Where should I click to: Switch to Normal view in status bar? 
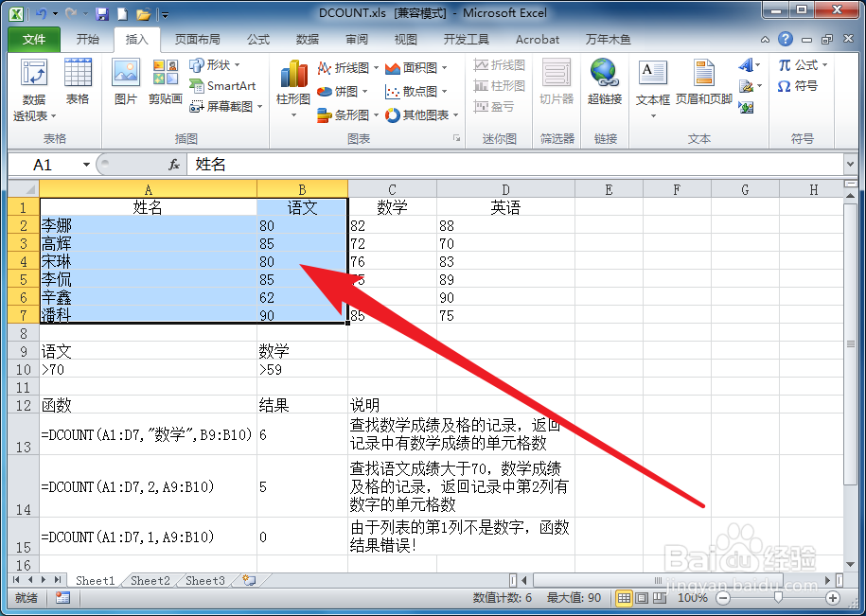pyautogui.click(x=624, y=598)
